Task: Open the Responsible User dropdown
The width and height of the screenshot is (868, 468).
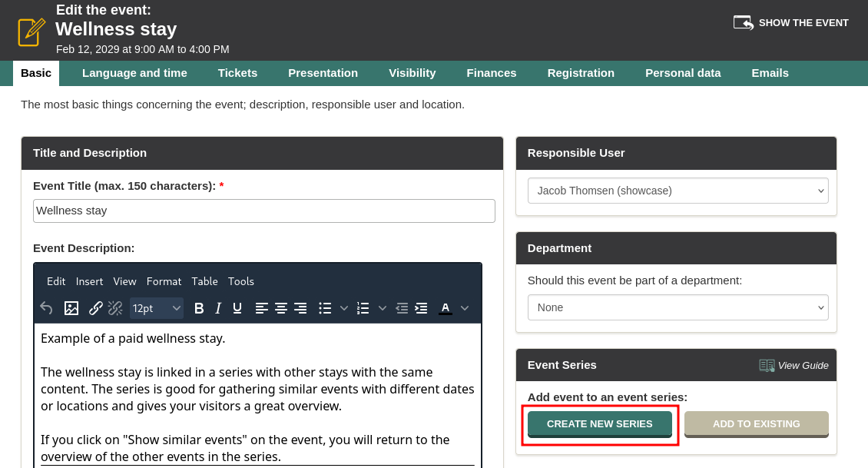Action: pos(678,191)
